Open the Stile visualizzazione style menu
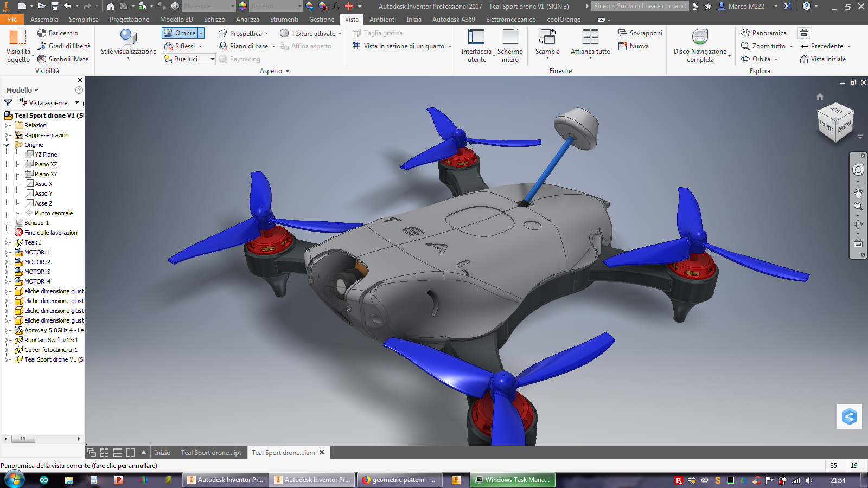The height and width of the screenshot is (488, 868). tap(129, 43)
